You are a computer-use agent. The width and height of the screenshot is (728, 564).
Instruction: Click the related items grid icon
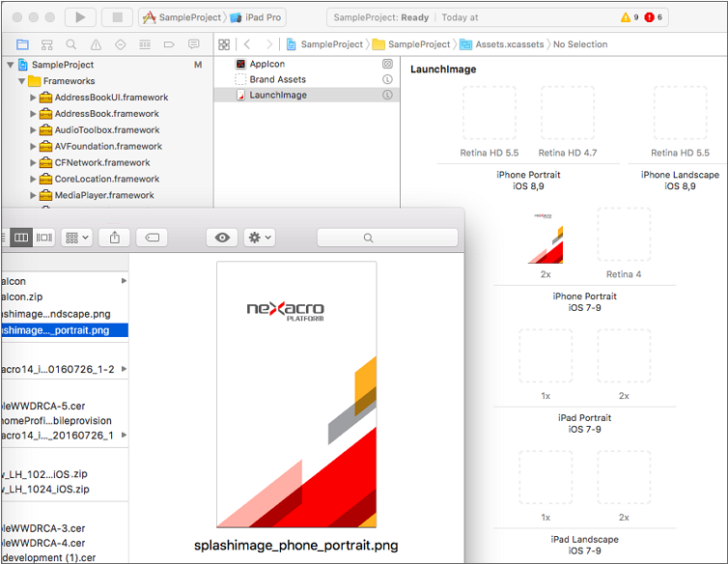coord(224,44)
